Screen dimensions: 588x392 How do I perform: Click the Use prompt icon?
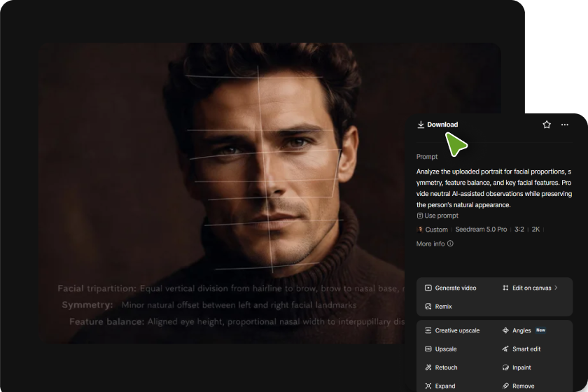pos(420,216)
